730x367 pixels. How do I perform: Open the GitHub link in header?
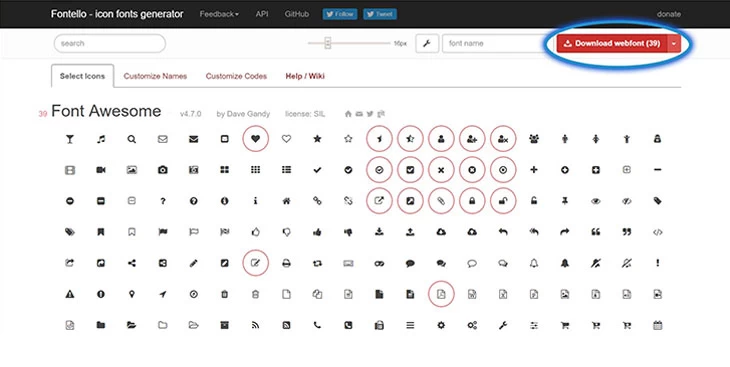tap(297, 14)
